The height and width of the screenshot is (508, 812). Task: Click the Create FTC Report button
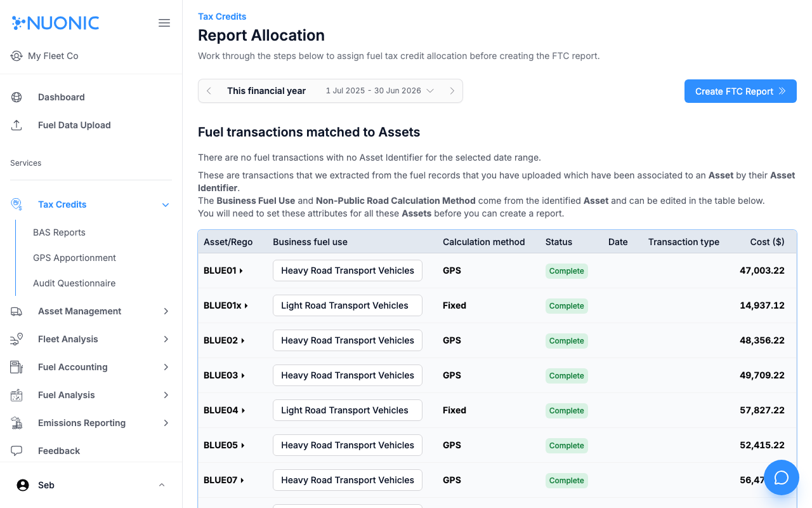pyautogui.click(x=740, y=91)
